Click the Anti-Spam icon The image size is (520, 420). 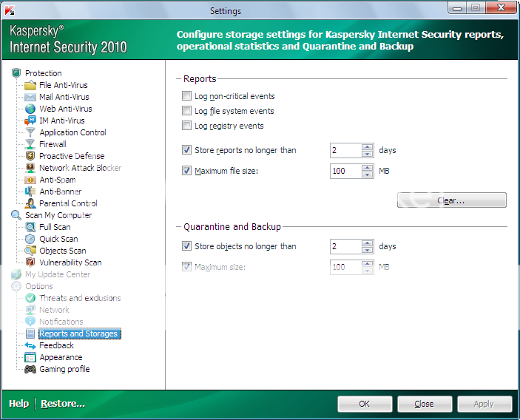[x=30, y=180]
